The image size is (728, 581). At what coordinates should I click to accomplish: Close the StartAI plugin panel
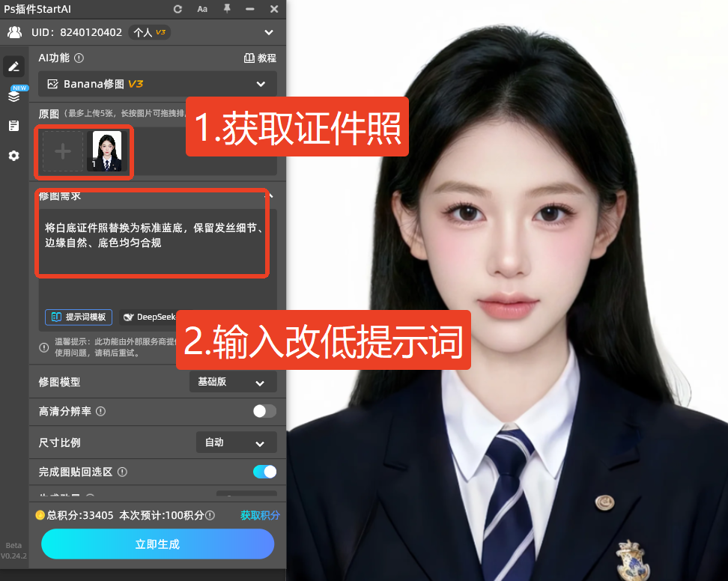pos(274,9)
